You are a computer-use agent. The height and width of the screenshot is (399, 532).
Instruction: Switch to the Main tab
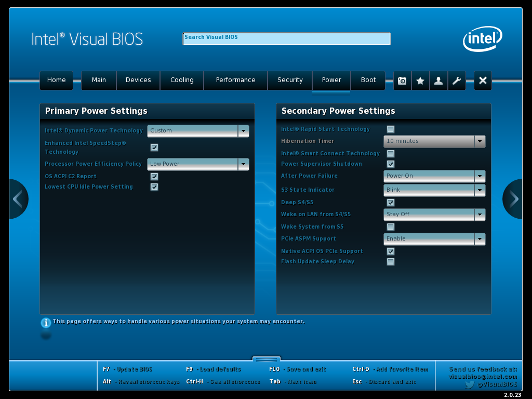point(99,81)
